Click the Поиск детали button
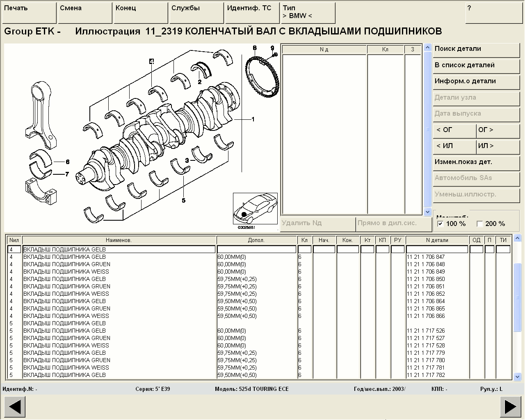525x420 pixels. click(476, 51)
